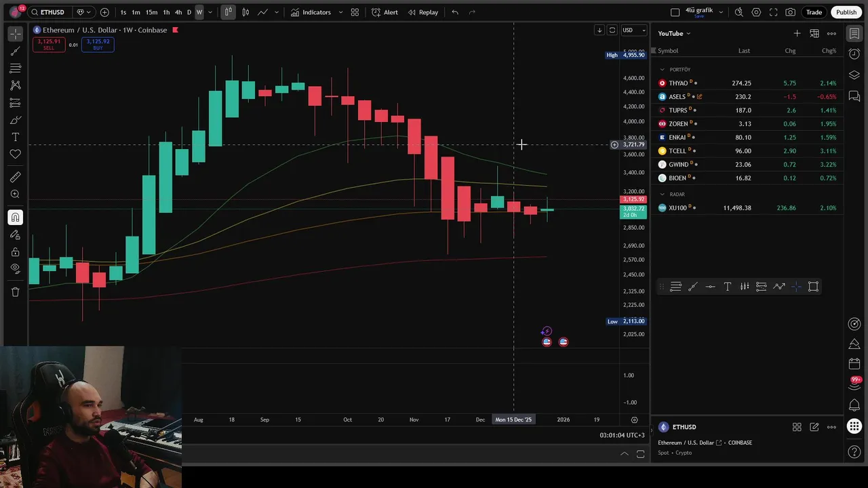868x488 pixels.
Task: Collapse the PORTFÖY watchlist section
Action: point(662,69)
